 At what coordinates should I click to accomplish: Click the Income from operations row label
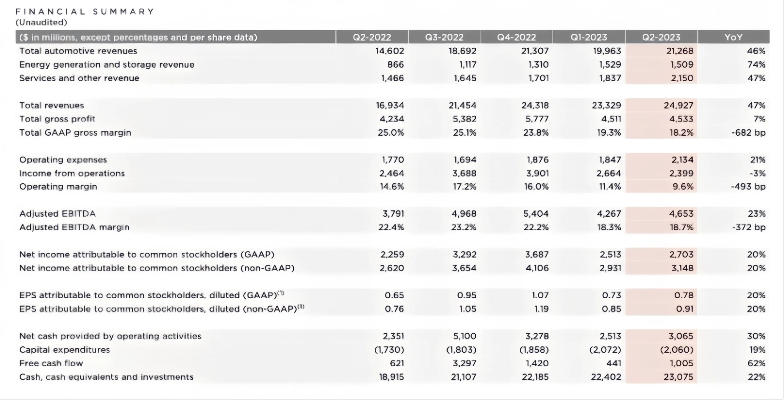[72, 173]
